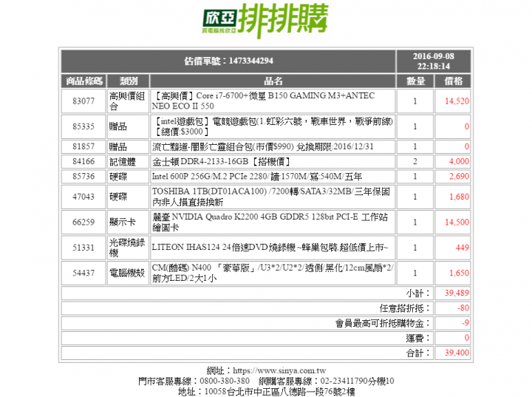The image size is (532, 397).
Task: Click store hotline 0800-380-380
Action: click(x=225, y=381)
